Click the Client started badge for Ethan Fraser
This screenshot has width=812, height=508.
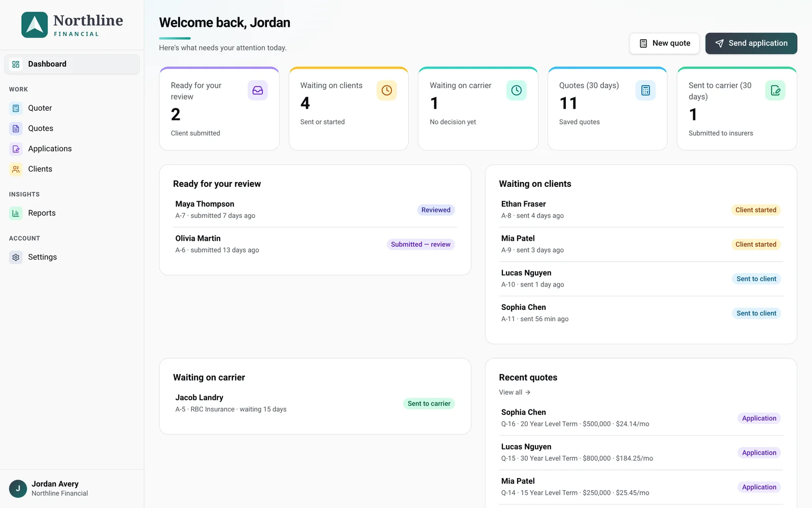[x=756, y=210]
